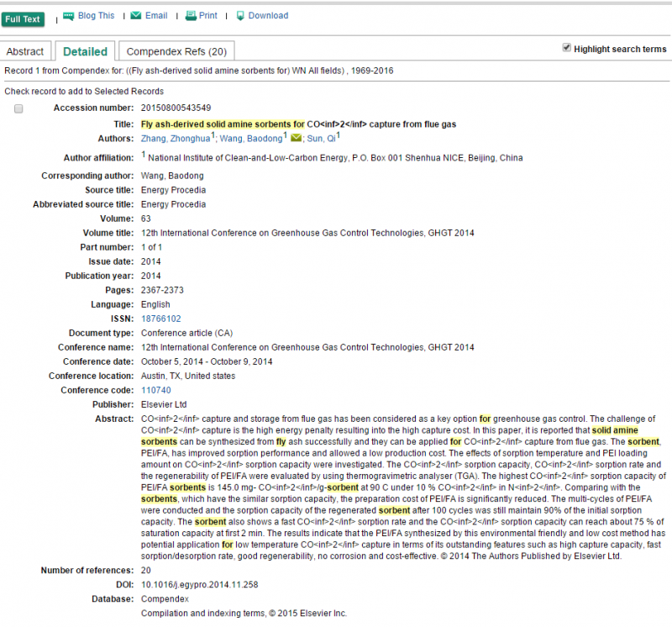
Task: Switch to the Abstract tab
Action: (x=25, y=51)
